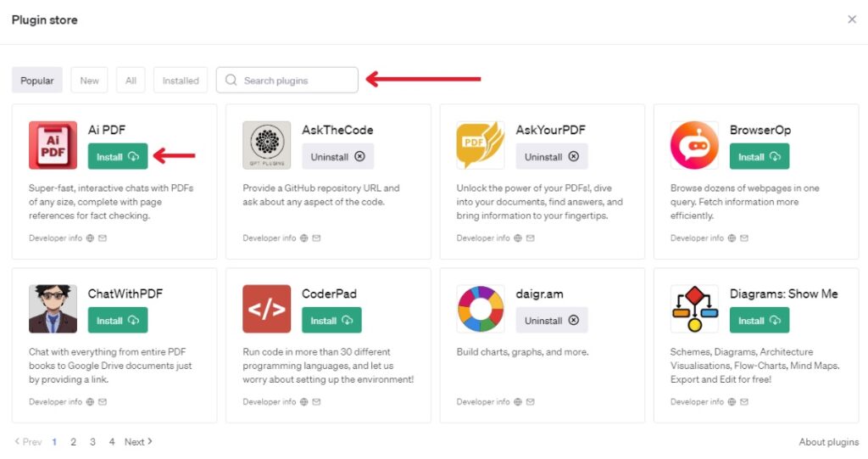This screenshot has height=459, width=868.
Task: Click the ChatWithPDF avatar icon
Action: click(x=53, y=309)
